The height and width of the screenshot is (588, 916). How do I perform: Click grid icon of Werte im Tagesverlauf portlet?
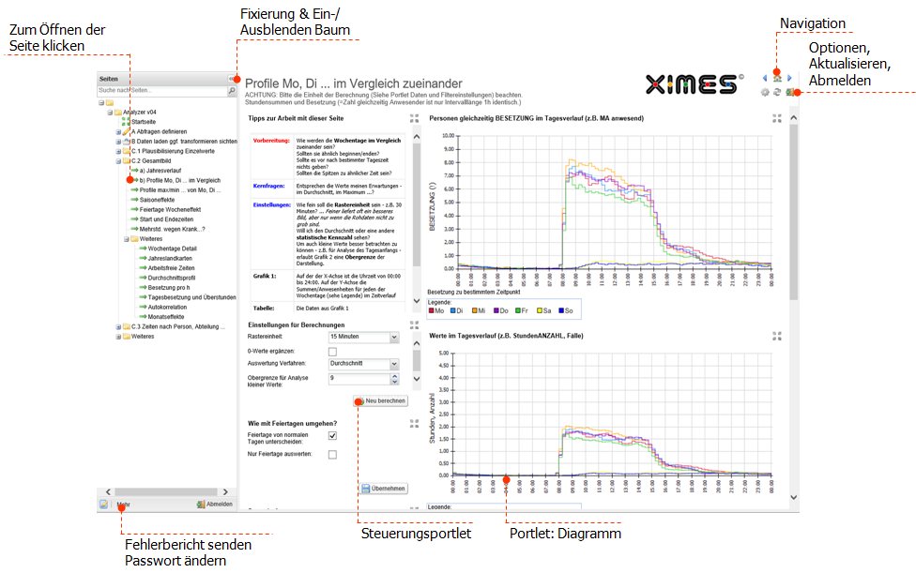[x=777, y=336]
